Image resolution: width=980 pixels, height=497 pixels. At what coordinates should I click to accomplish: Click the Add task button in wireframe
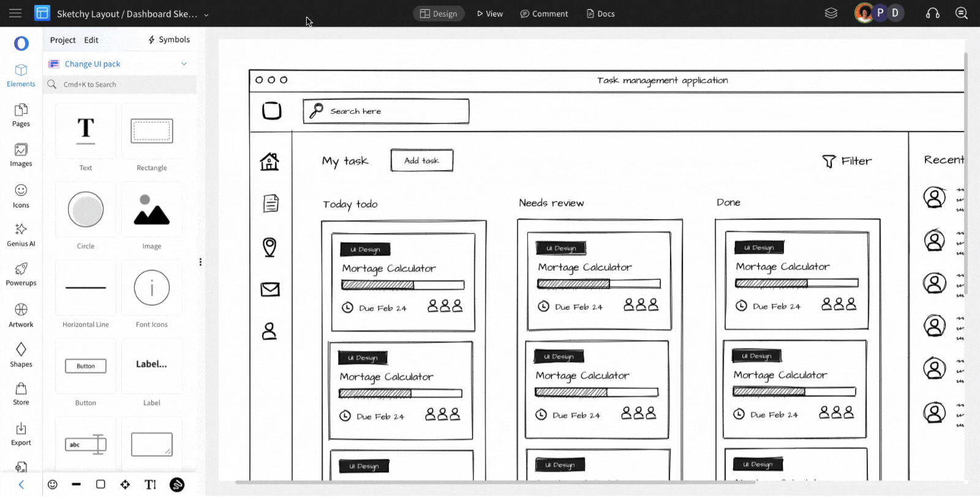coord(422,160)
